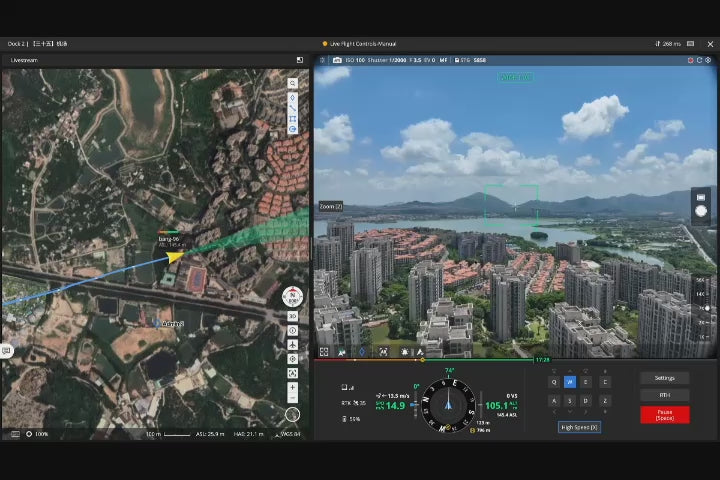Viewport: 720px width, 480px height.
Task: Expand the Livestream panel to full size
Action: tap(299, 60)
